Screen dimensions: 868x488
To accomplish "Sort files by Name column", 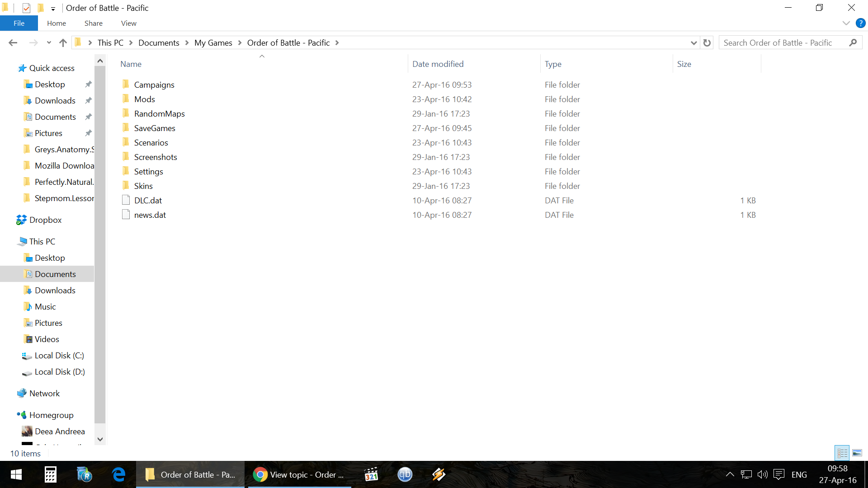I will coord(131,64).
